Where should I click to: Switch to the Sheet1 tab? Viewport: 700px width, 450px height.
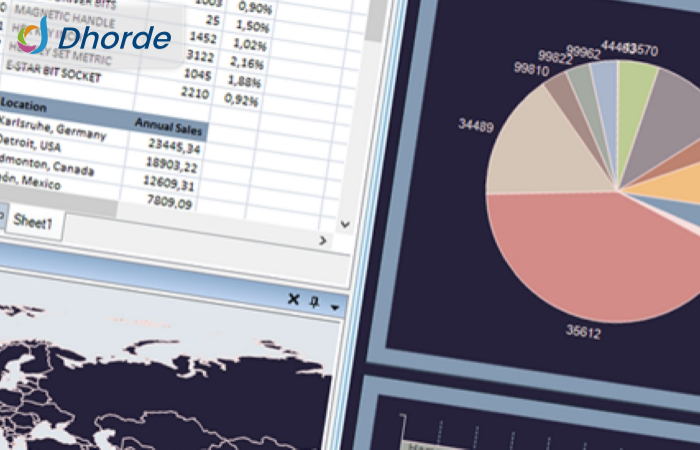[x=35, y=221]
